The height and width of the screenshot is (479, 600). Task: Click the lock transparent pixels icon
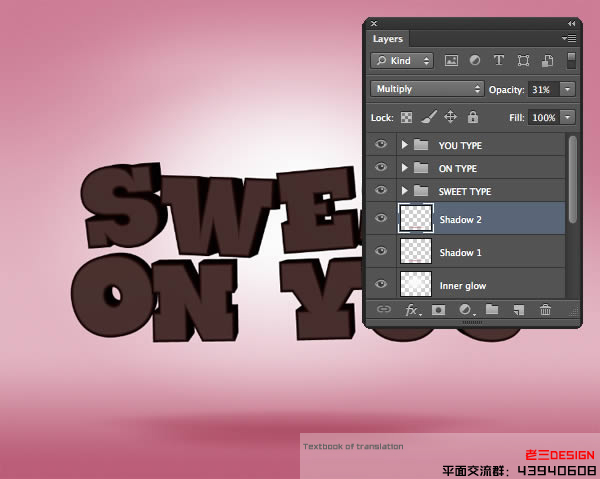[406, 117]
